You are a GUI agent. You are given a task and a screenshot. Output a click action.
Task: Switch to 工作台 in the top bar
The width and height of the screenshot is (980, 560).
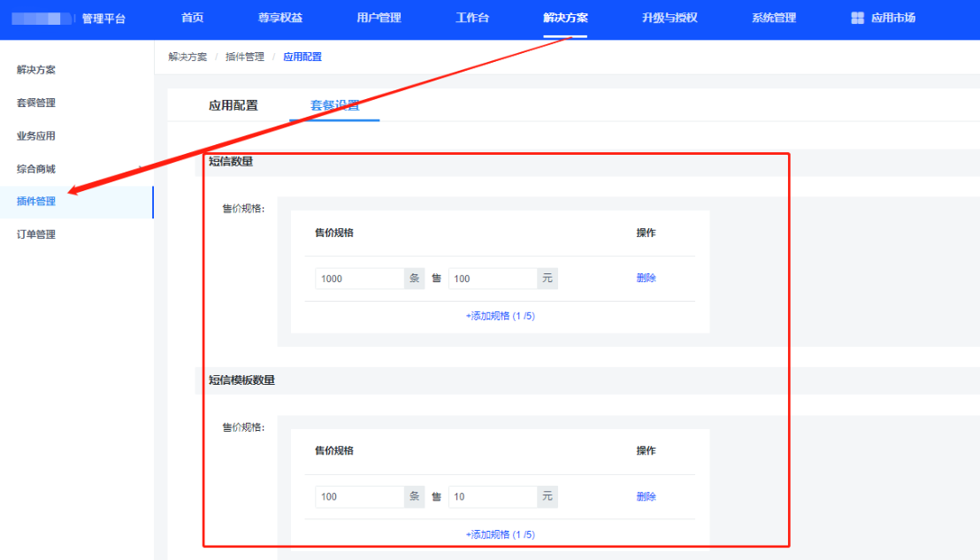[472, 18]
